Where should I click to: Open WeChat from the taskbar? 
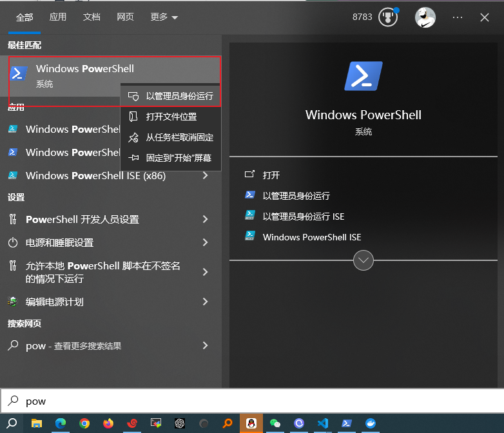click(275, 423)
